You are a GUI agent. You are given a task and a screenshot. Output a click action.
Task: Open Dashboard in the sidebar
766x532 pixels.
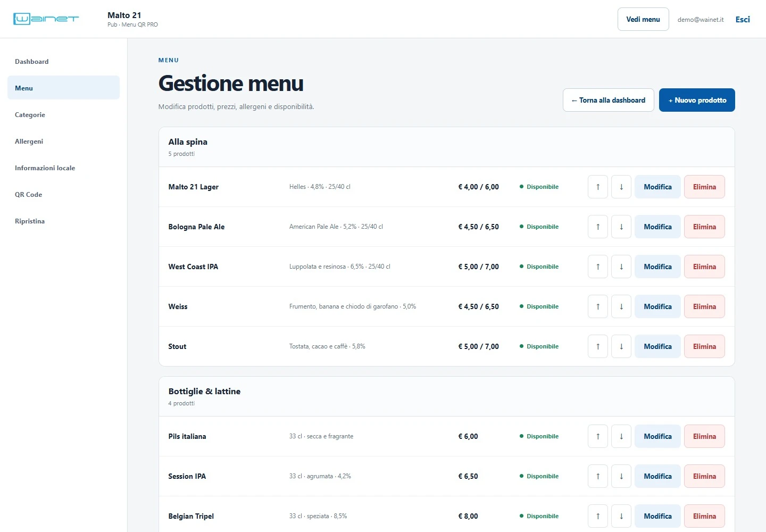click(x=63, y=61)
